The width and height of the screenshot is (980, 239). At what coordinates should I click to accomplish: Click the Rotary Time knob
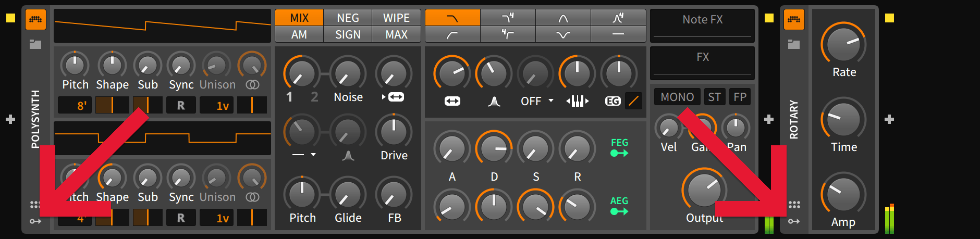pos(843,119)
